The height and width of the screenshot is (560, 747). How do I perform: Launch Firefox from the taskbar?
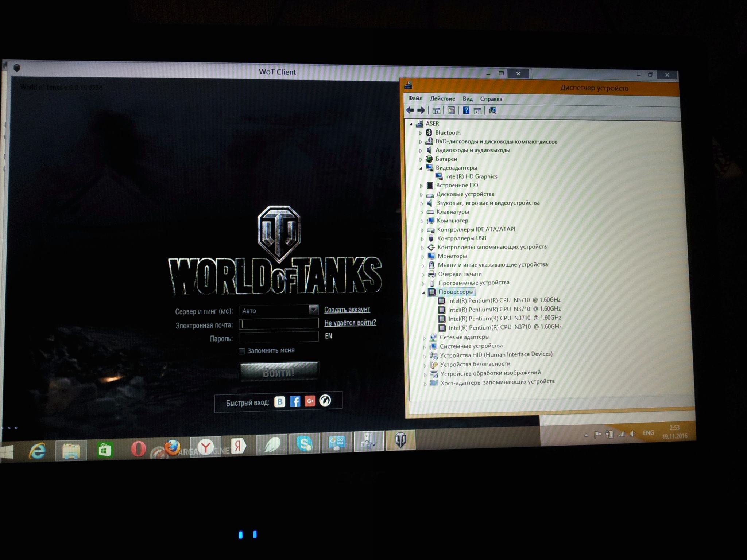[172, 447]
